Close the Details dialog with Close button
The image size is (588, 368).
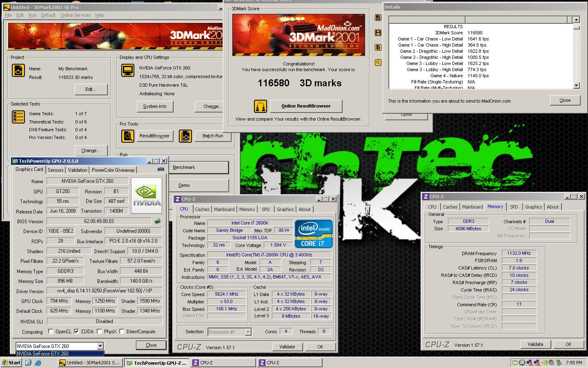565,100
